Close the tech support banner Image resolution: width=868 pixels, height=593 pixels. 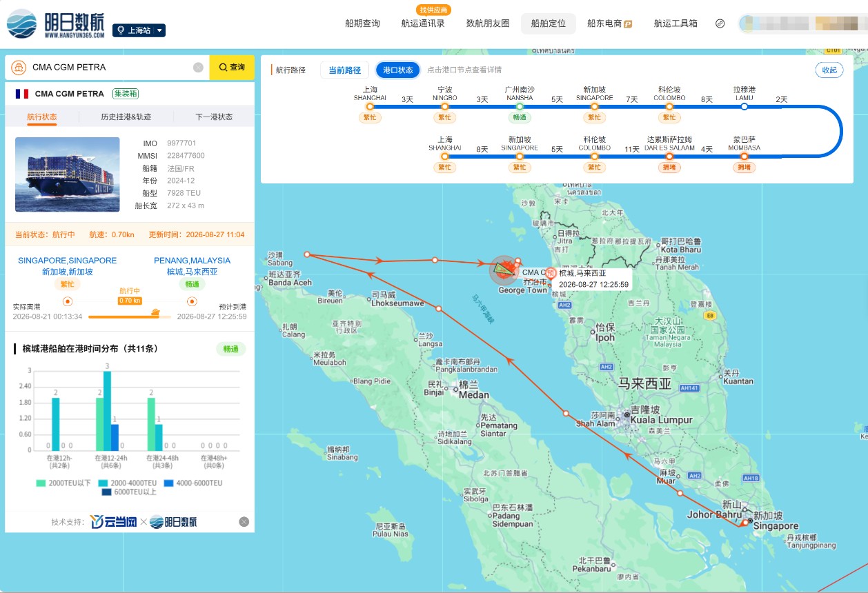[244, 522]
